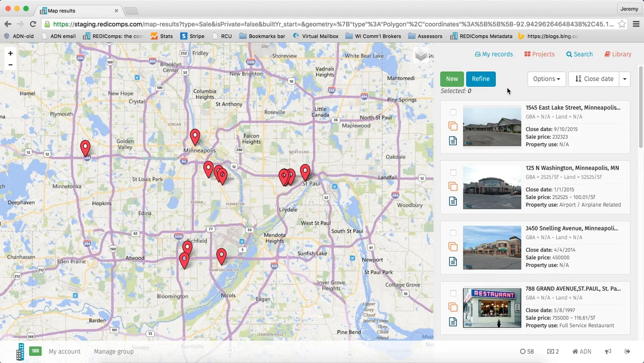
Task: Expand the sort order caret next to Close date
Action: coord(624,79)
